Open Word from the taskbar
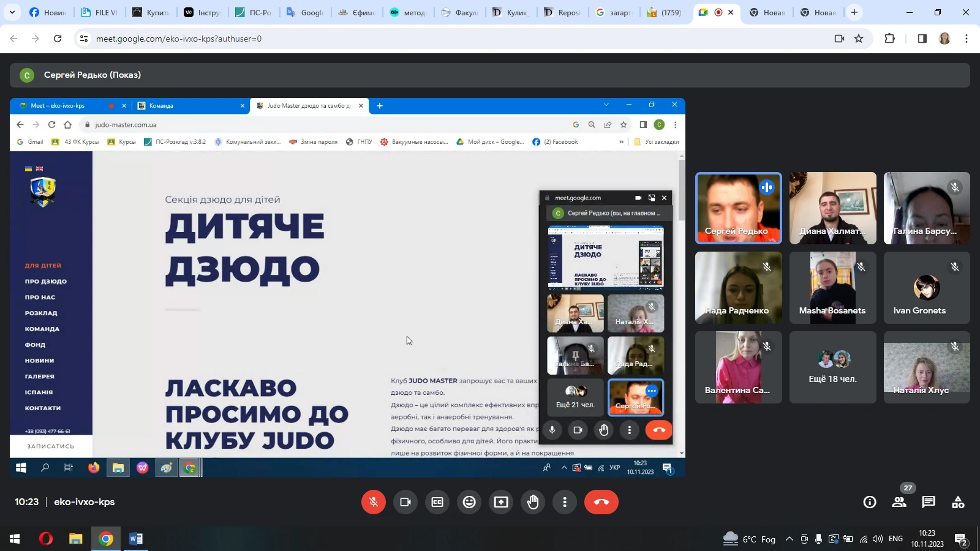This screenshot has width=980, height=551. point(136,539)
